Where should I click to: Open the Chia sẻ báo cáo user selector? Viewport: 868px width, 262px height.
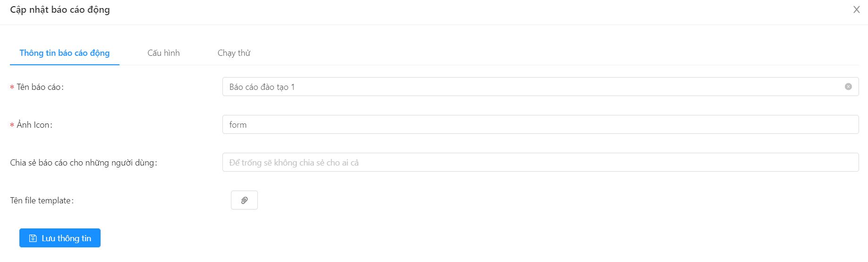click(540, 162)
